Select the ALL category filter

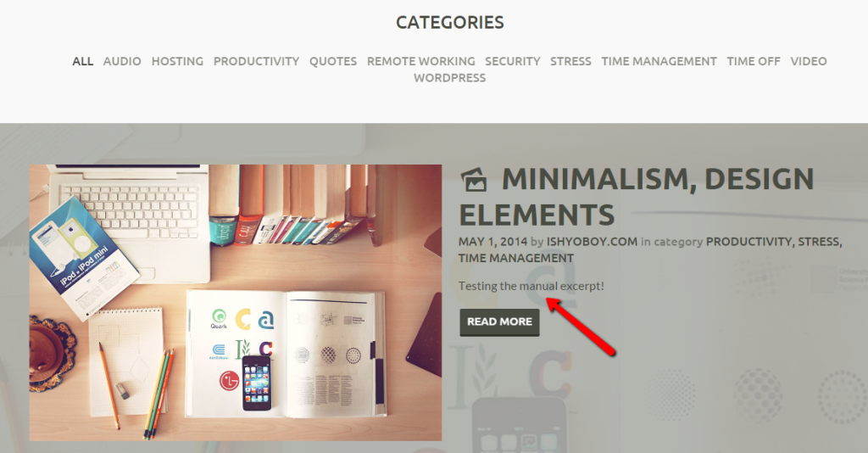[82, 61]
